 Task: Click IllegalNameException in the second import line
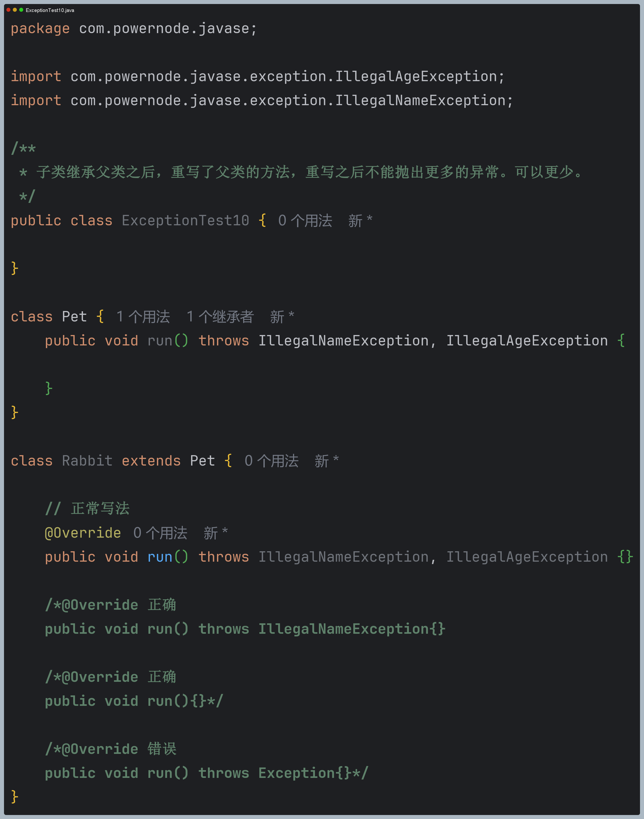pos(420,101)
